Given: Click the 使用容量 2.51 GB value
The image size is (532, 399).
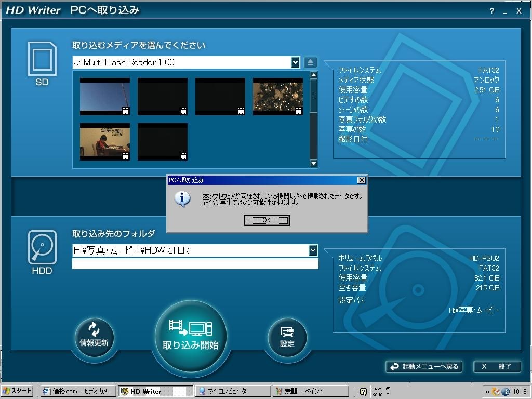Looking at the screenshot, I should pos(487,90).
